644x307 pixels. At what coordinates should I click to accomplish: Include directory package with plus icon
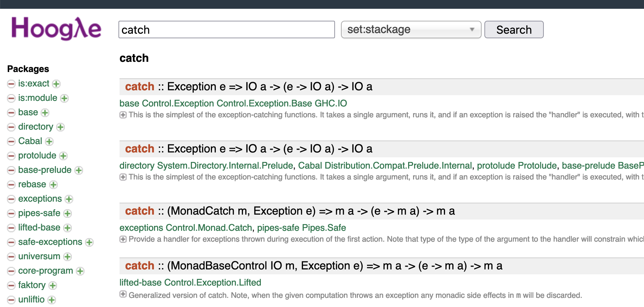coord(60,127)
